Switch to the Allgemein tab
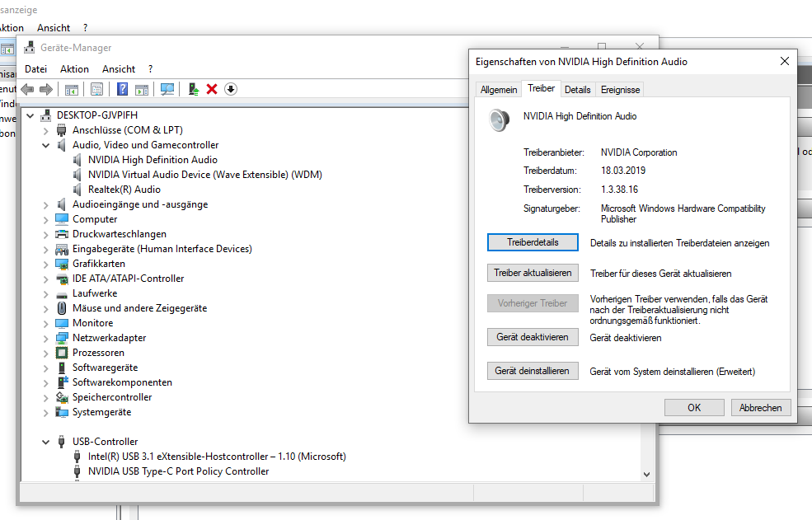This screenshot has width=812, height=520. [499, 90]
